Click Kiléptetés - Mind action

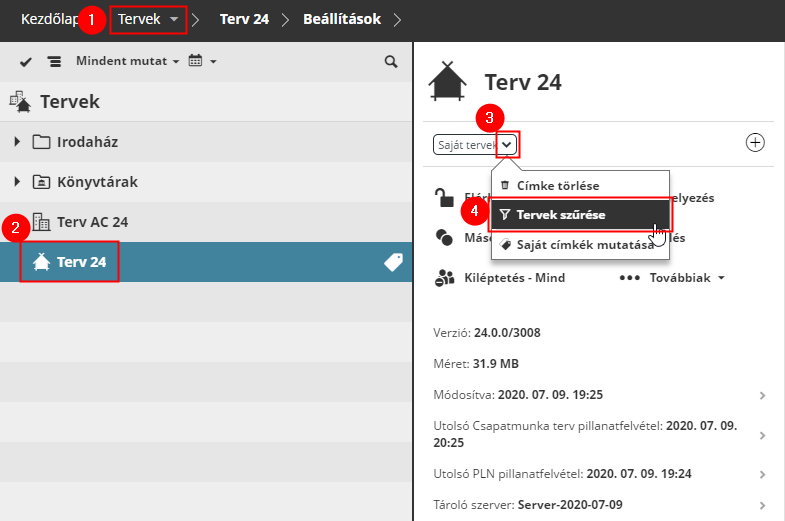(x=515, y=278)
